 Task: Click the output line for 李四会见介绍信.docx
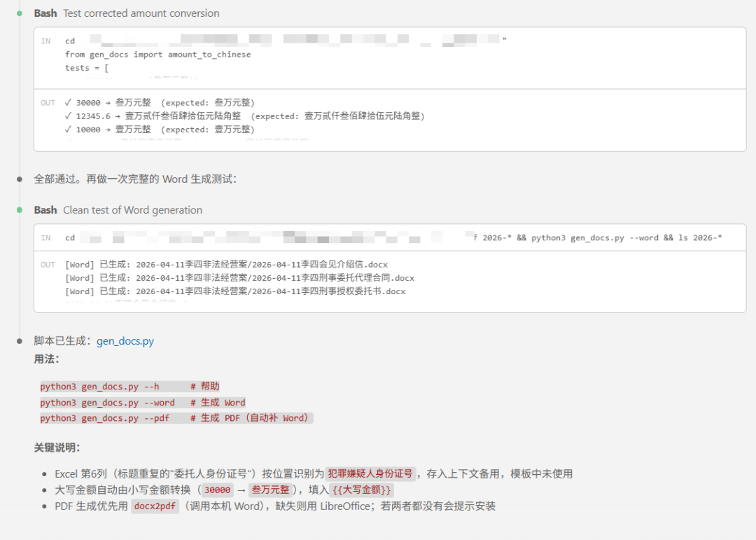pyautogui.click(x=227, y=265)
